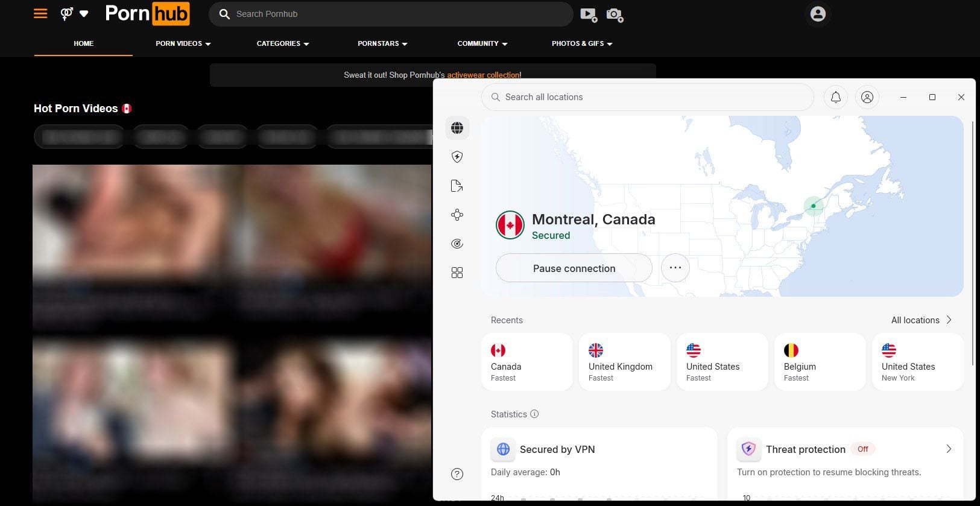Click the website search field
980x506 pixels.
click(391, 14)
